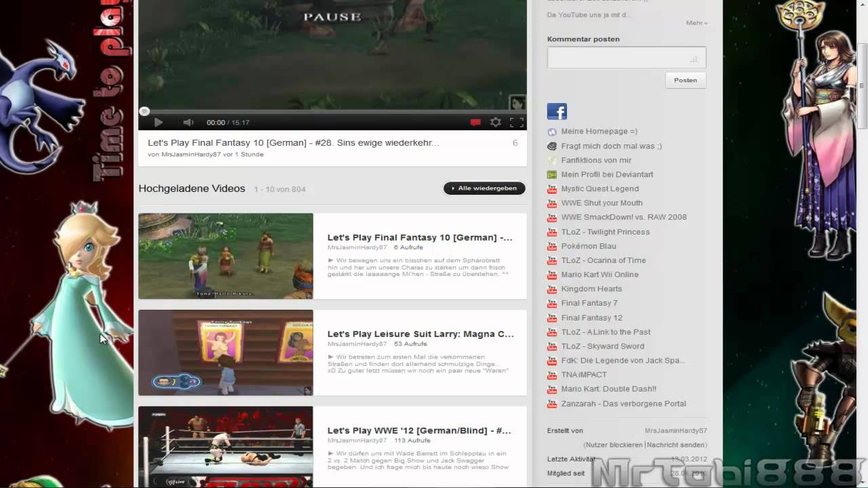Click YouTube icon beside TLoZ - A Link to the Past
Screen dimensions: 868x488
pos(552,332)
